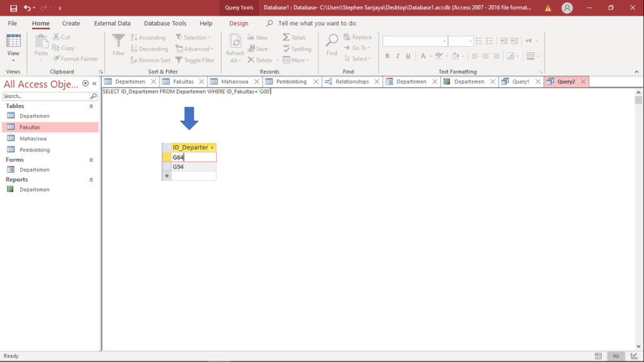Click the Ascending sort button
Screen dimensions: 644x362
pos(147,38)
